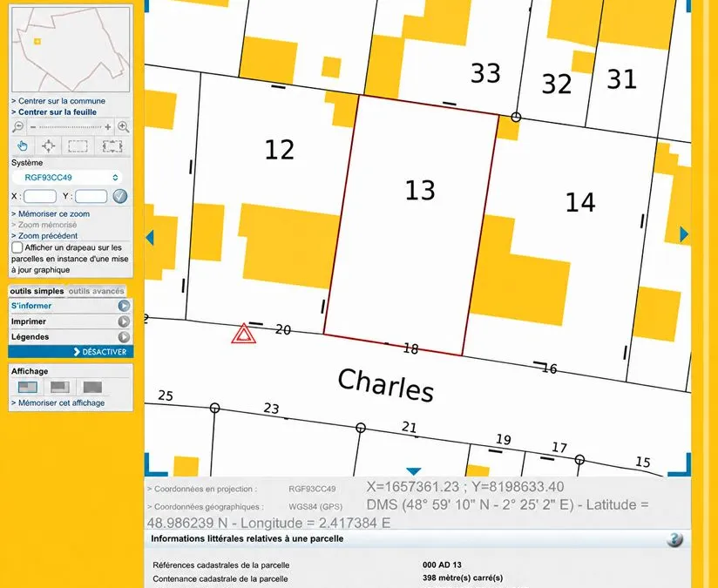Choose the third Affichage display mode icon
This screenshot has height=588, width=718.
(92, 387)
